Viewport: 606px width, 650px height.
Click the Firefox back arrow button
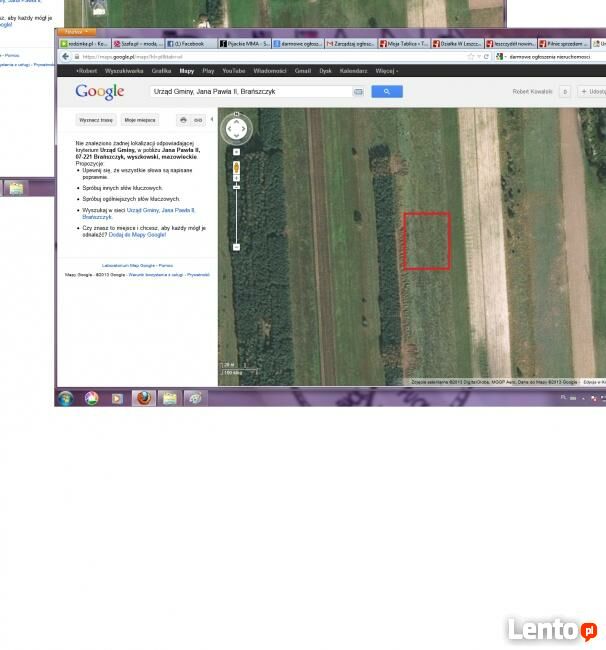pos(65,57)
